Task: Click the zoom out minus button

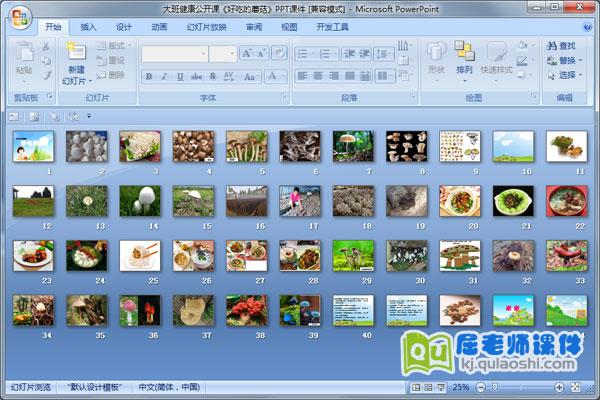Action: tap(479, 387)
